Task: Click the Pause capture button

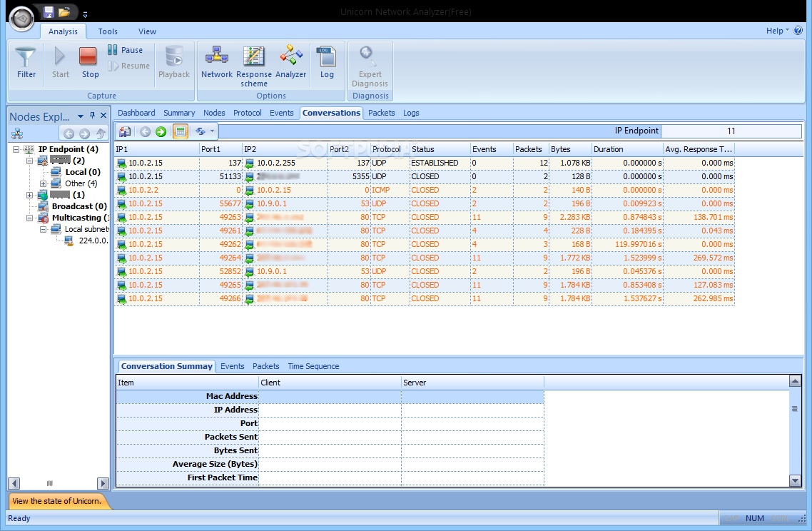Action: [x=126, y=50]
